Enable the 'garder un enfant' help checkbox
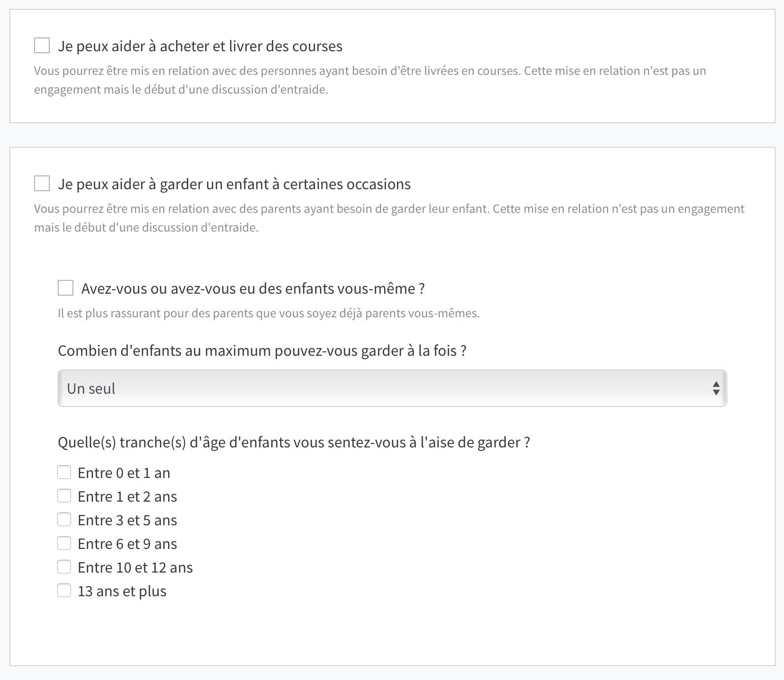Viewport: 784px width, 680px height. [x=42, y=183]
